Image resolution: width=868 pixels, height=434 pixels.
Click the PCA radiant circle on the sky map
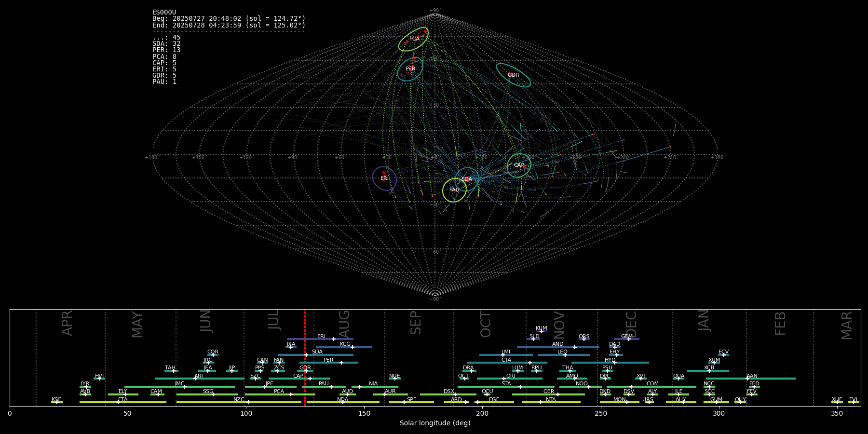pyautogui.click(x=414, y=39)
